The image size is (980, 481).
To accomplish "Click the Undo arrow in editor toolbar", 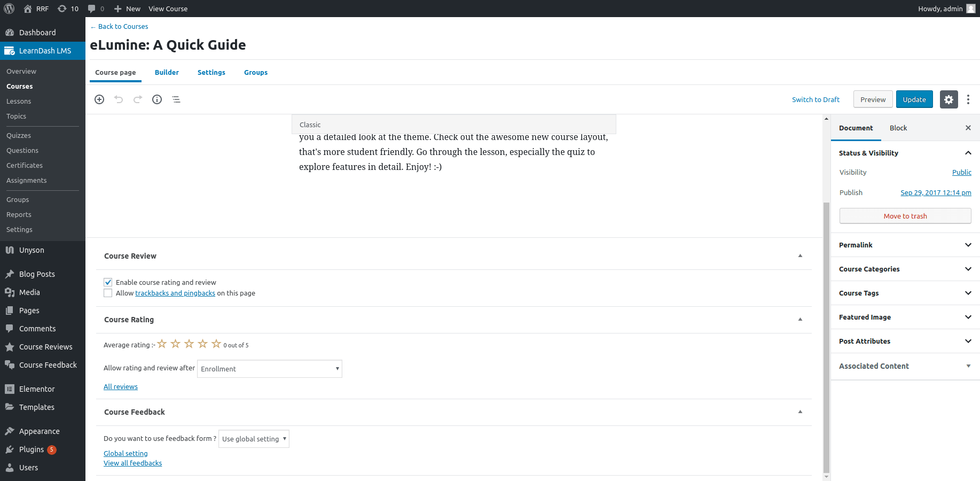I will (x=119, y=99).
